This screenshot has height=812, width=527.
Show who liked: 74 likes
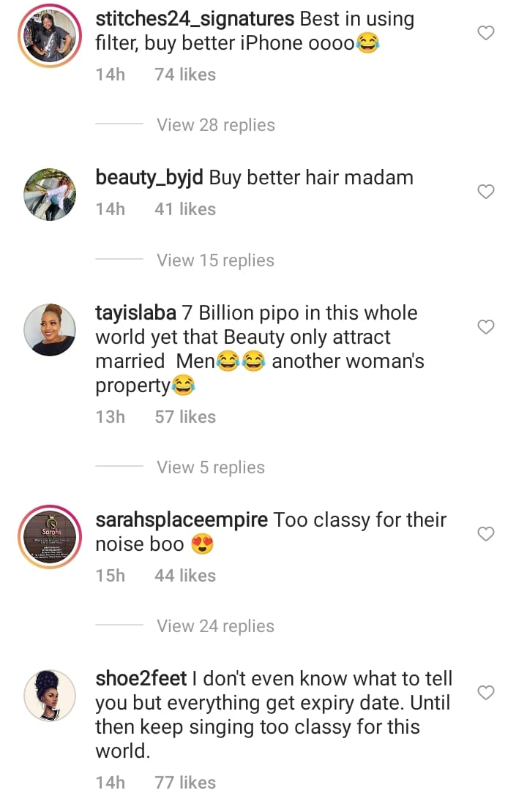pyautogui.click(x=185, y=75)
